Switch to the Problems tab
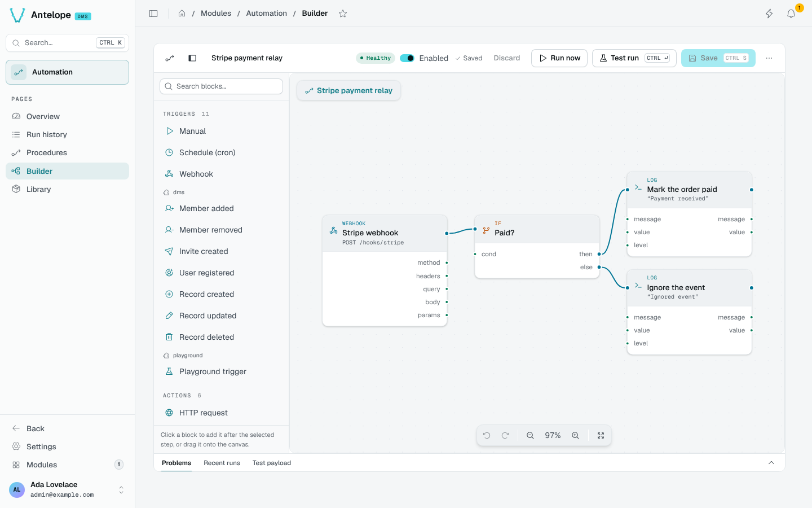This screenshot has width=812, height=508. 176,463
